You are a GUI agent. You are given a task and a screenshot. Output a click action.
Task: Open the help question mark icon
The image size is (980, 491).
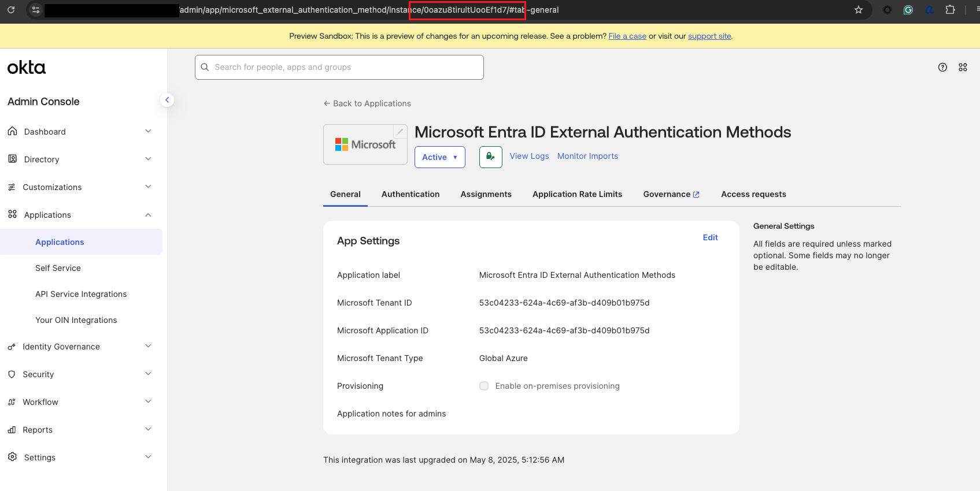click(x=942, y=67)
